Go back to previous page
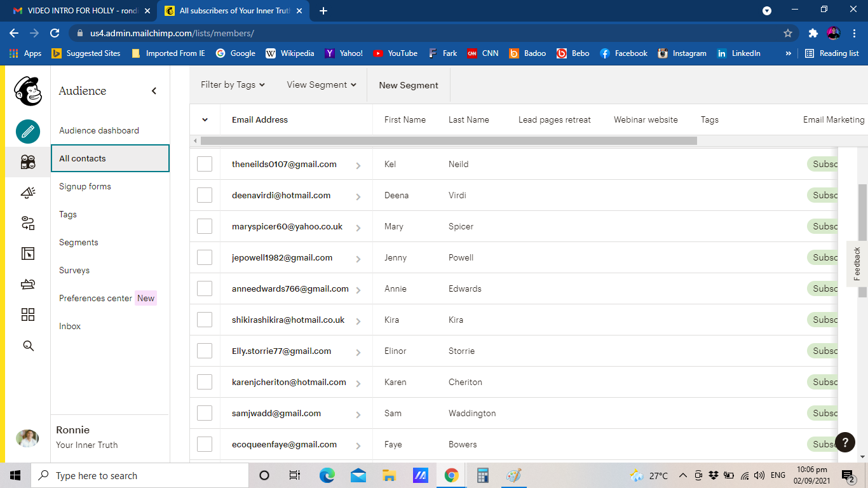Viewport: 868px width, 488px height. (x=14, y=33)
